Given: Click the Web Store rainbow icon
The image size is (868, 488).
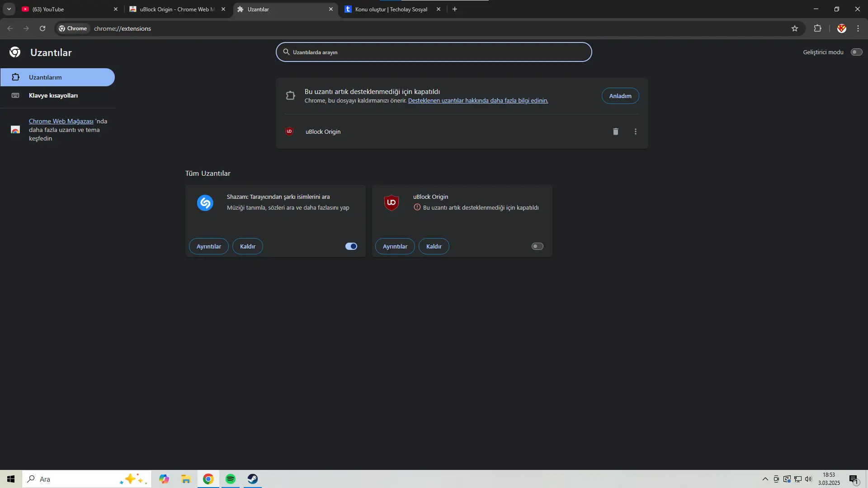Looking at the screenshot, I should (x=15, y=130).
